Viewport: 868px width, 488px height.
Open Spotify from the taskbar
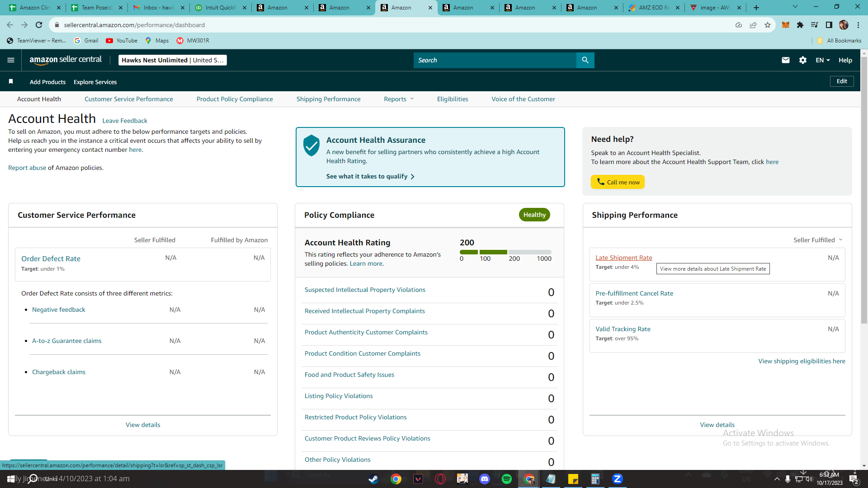coord(507,479)
